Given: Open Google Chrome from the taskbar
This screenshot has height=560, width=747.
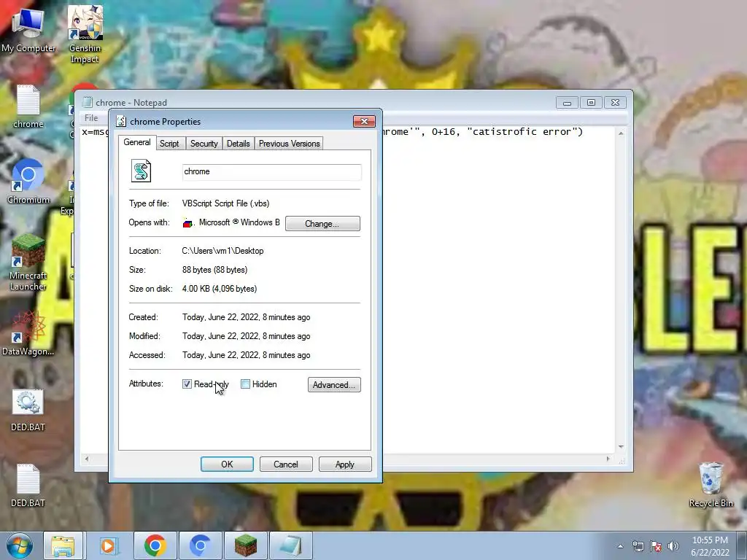Looking at the screenshot, I should 155,545.
